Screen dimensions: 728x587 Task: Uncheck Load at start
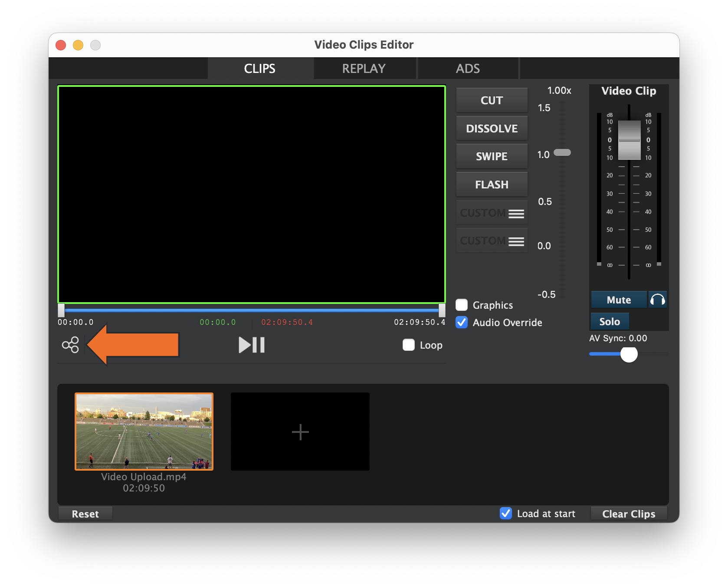click(506, 514)
